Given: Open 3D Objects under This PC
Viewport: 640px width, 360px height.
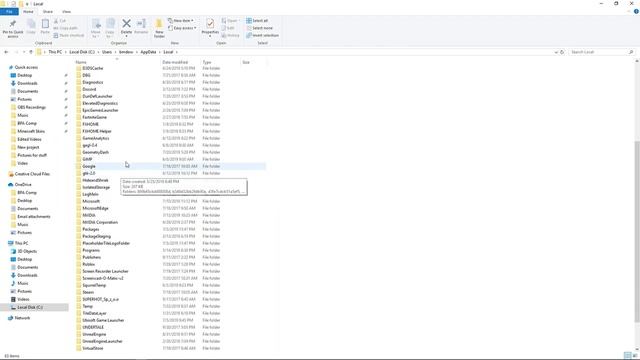Looking at the screenshot, I should click(x=27, y=251).
